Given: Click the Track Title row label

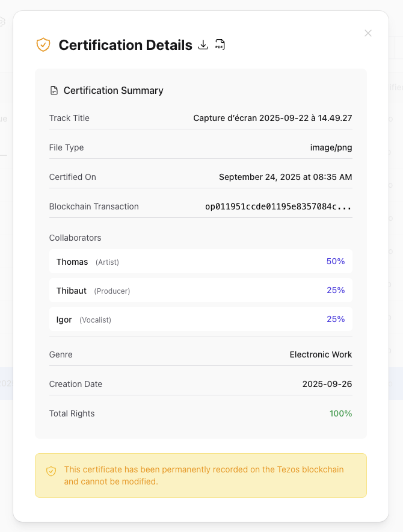Looking at the screenshot, I should point(69,118).
